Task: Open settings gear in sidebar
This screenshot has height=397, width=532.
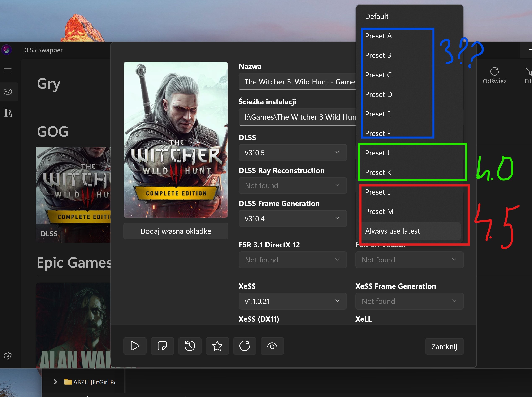Action: coord(8,356)
